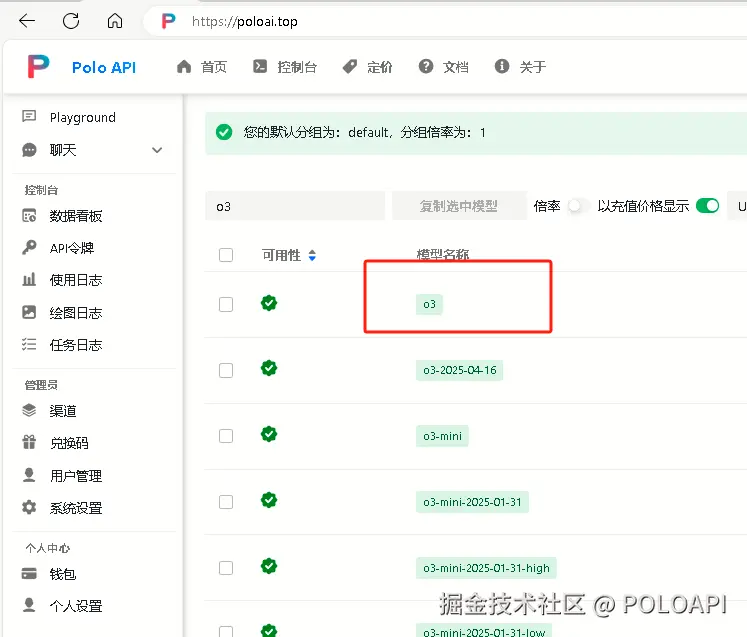Click the checklist icon beside 任务日志

[29, 344]
